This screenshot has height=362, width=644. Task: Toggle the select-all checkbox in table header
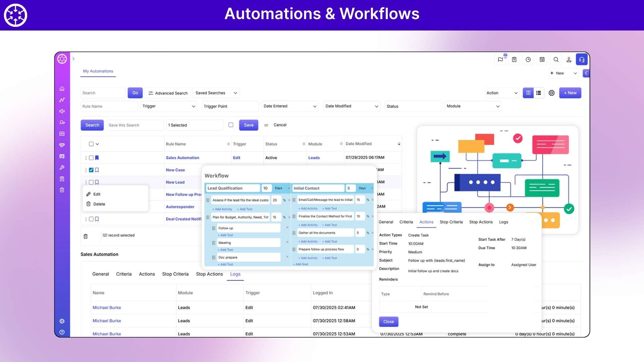pos(91,144)
